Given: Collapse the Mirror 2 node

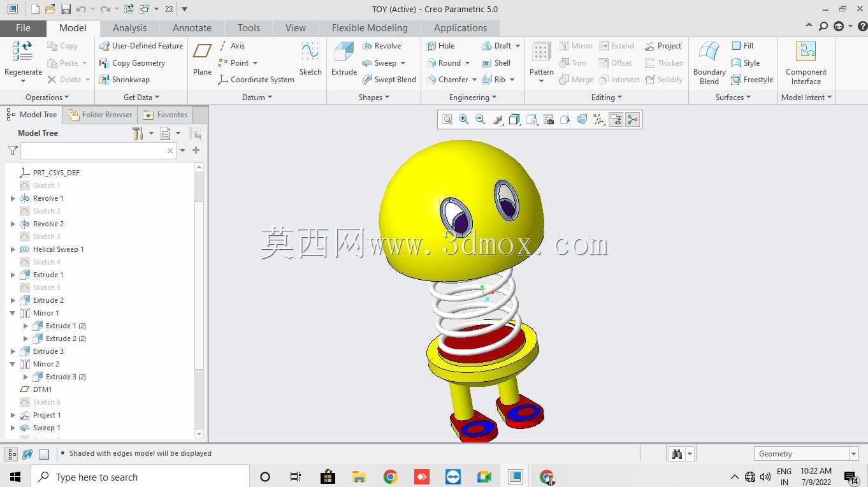Looking at the screenshot, I should point(13,364).
